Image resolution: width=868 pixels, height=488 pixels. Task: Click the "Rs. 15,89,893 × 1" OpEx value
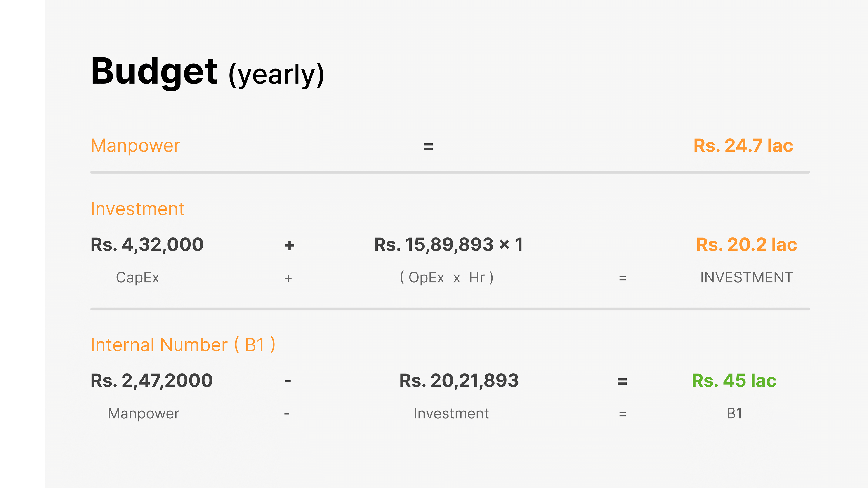pyautogui.click(x=448, y=244)
